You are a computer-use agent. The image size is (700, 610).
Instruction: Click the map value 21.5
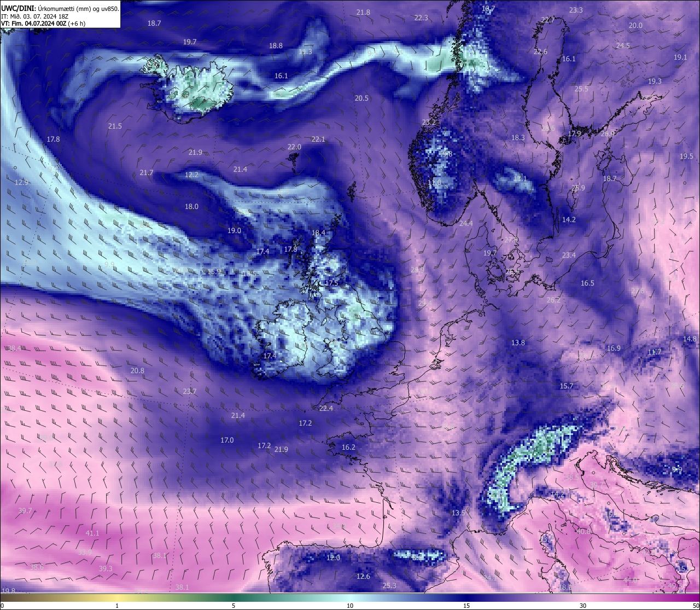click(x=115, y=126)
